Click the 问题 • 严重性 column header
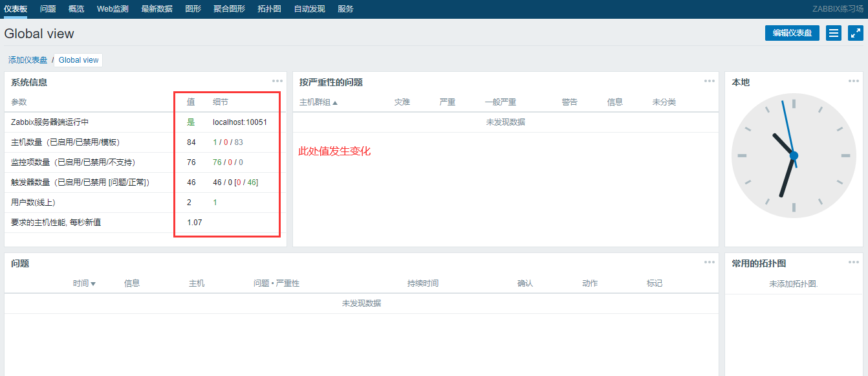Image resolution: width=868 pixels, height=376 pixels. (x=276, y=283)
